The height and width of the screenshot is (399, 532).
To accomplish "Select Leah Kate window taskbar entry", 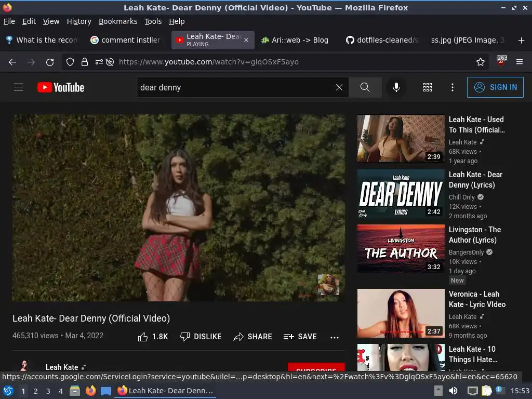I will click(165, 391).
